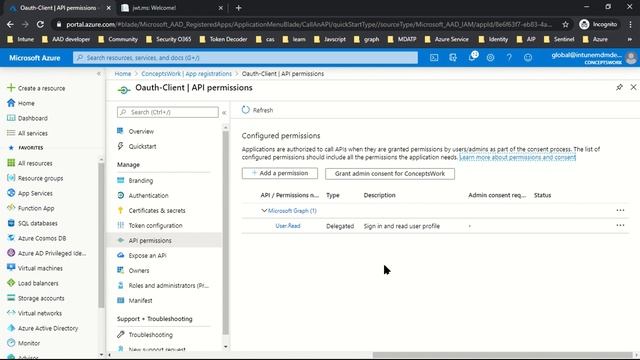Click the Dashboard icon in sidebar
Screen dimensions: 640x360
pos(11,118)
